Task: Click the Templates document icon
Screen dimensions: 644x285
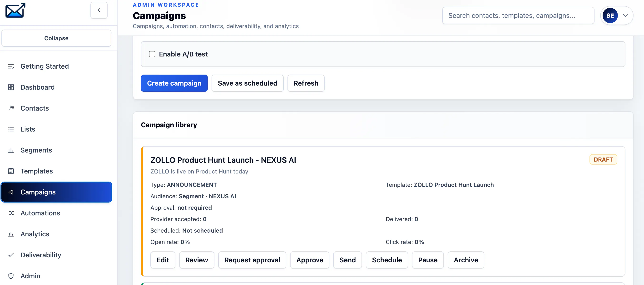Action: (x=11, y=171)
